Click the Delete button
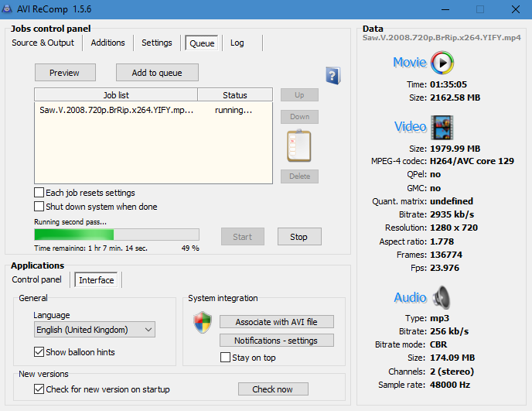This screenshot has height=411, width=532. pos(299,176)
